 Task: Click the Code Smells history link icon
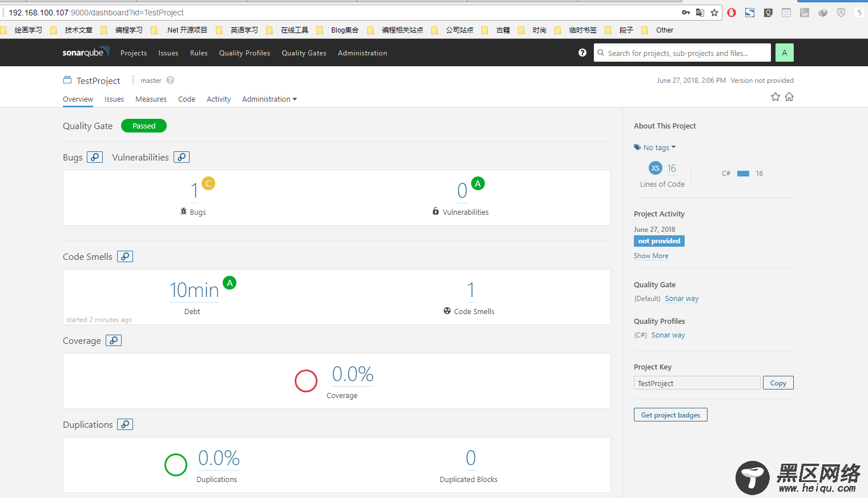[125, 256]
